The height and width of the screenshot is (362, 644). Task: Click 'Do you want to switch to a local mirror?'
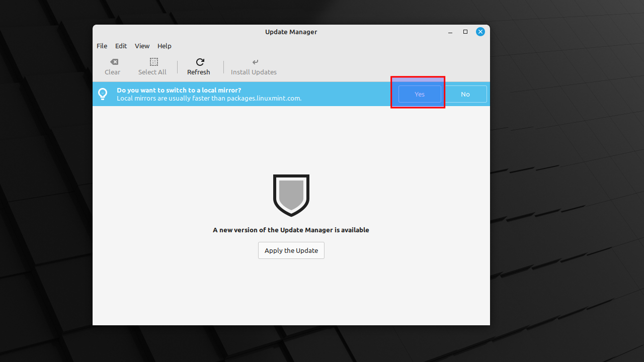coord(179,90)
